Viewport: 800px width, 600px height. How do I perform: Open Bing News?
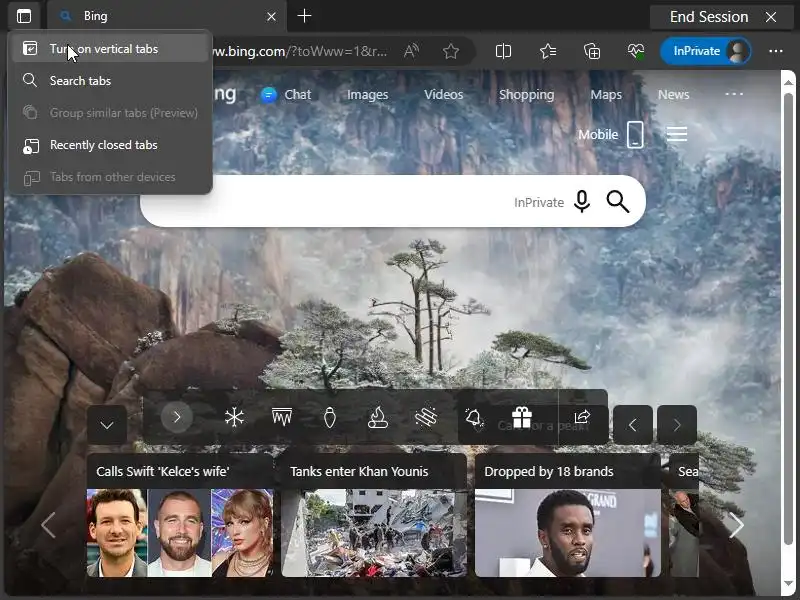pyautogui.click(x=673, y=95)
